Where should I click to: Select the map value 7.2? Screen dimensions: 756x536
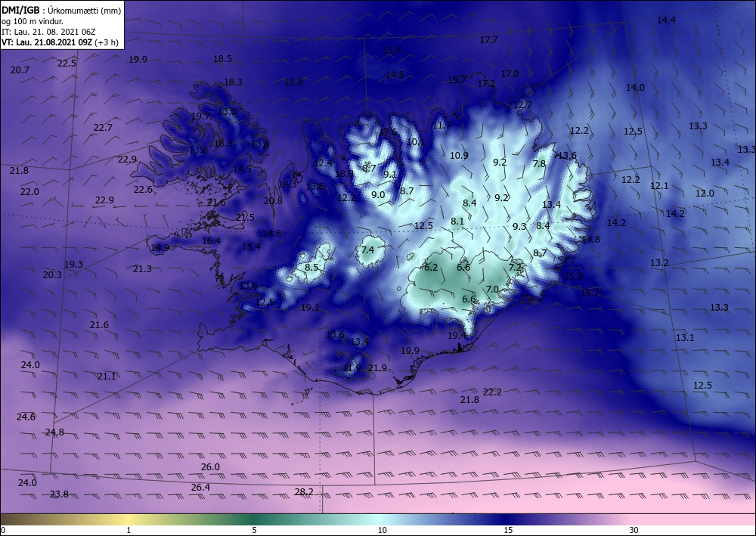516,267
